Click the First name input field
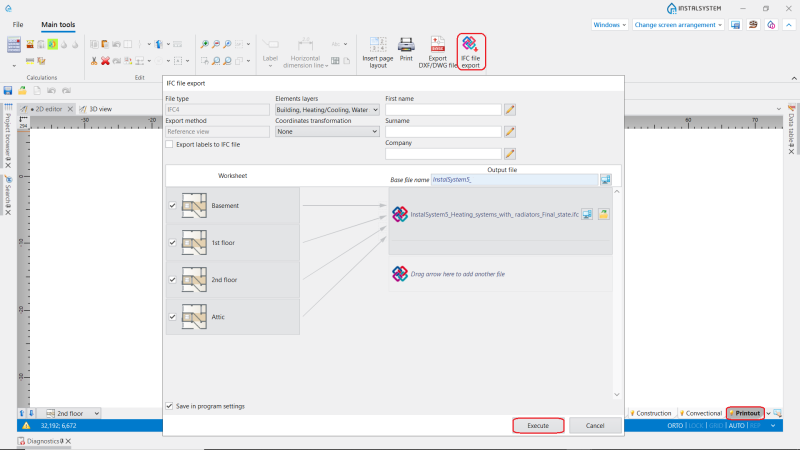Viewport: 800px width, 450px height. (x=443, y=110)
